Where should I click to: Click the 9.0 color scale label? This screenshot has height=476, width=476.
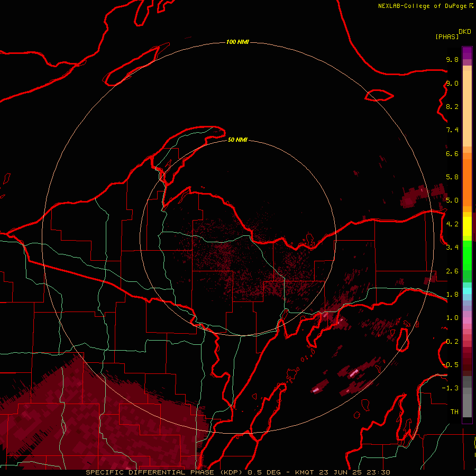(x=452, y=83)
